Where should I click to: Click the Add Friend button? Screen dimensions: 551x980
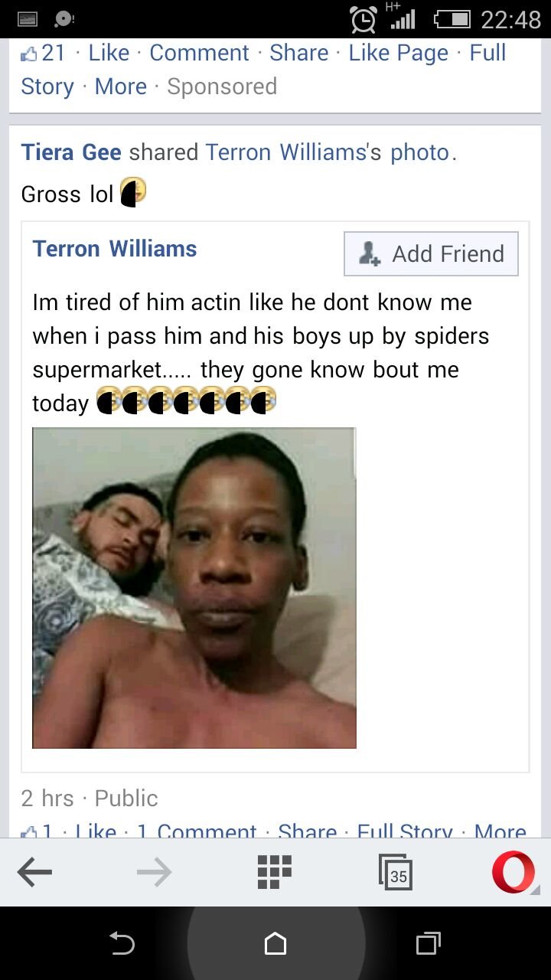coord(431,253)
